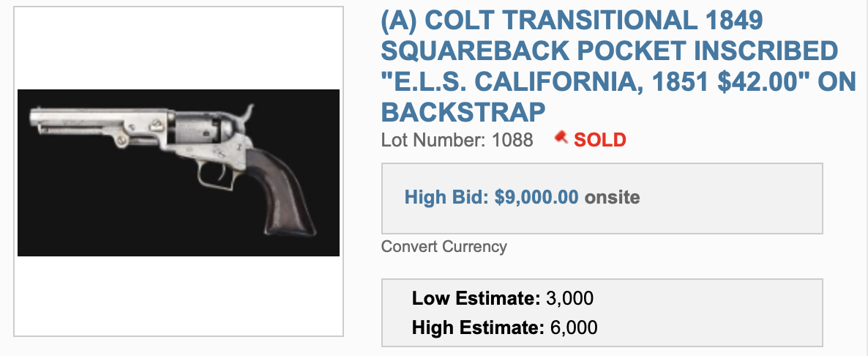Select the 6,000 high estimate value
Image resolution: width=868 pixels, height=356 pixels.
(573, 327)
